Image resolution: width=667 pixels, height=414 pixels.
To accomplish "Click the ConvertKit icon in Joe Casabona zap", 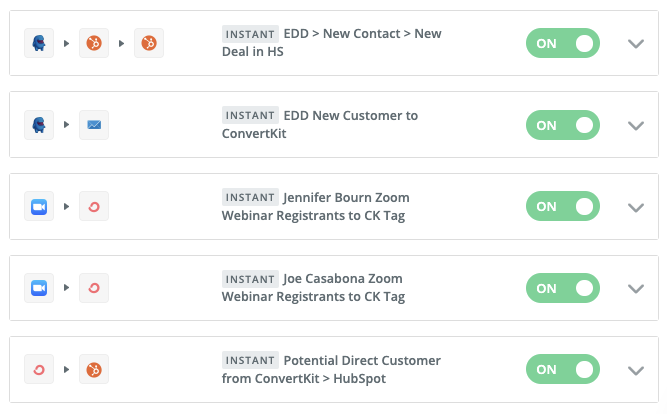I will (x=94, y=288).
